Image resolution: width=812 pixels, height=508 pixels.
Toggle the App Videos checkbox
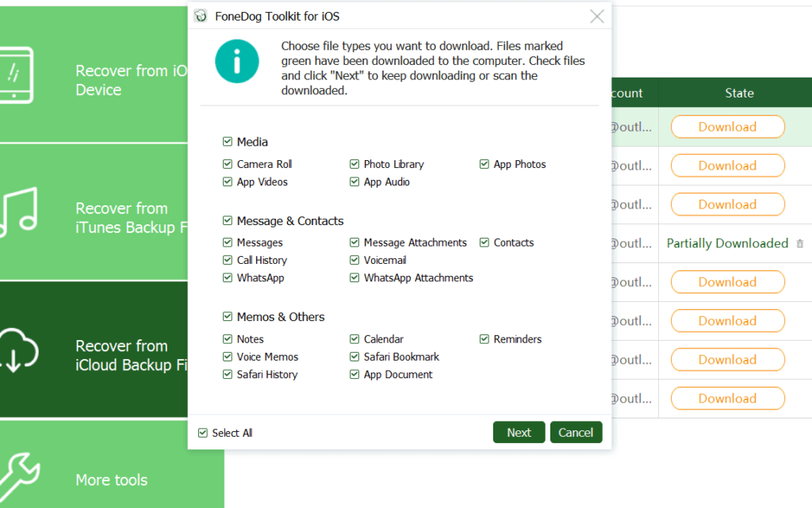pos(228,181)
